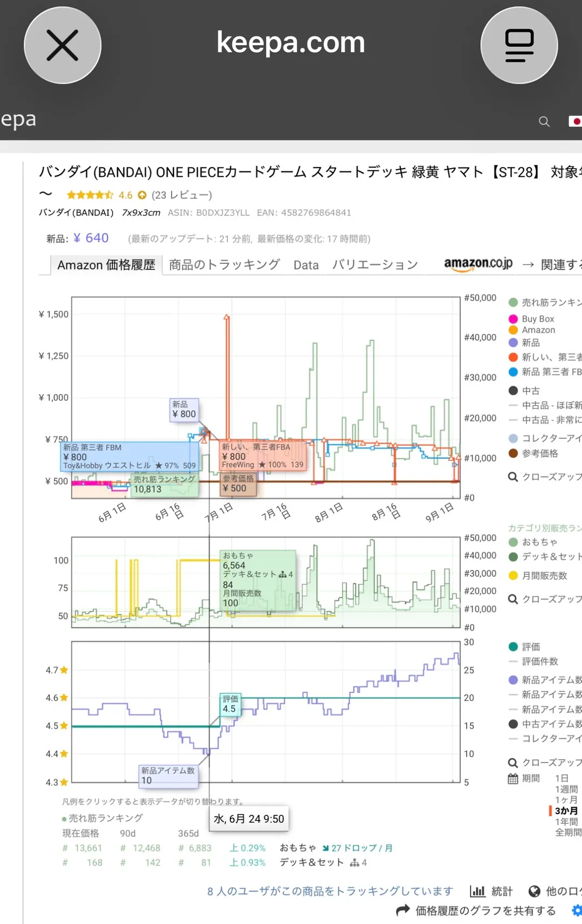
Task: Click the product title バンダイ ONE PIECE
Action: tap(310, 172)
